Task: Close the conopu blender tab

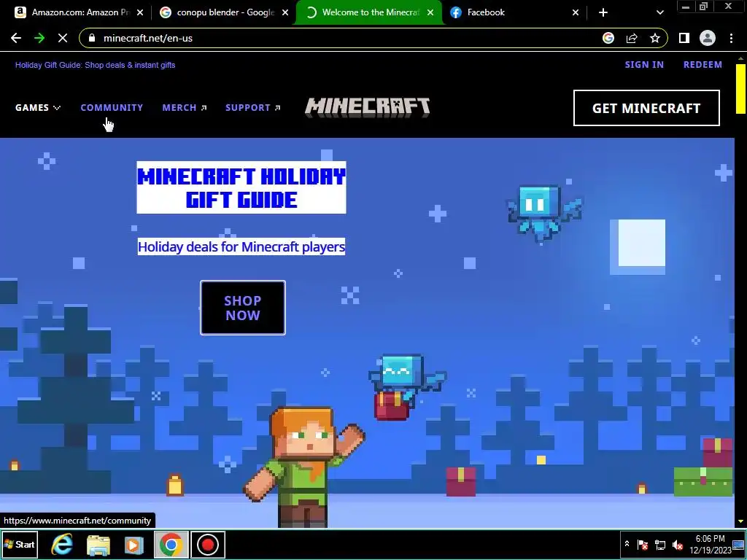Action: tap(285, 12)
